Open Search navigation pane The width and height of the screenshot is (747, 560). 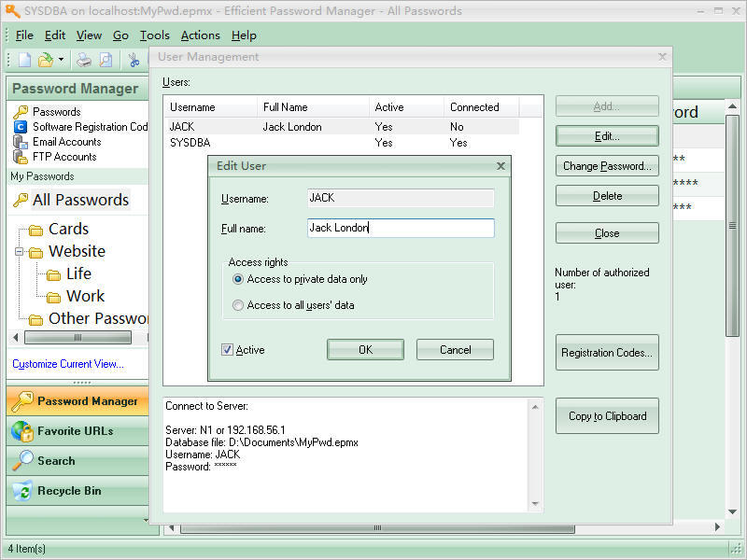tap(78, 461)
